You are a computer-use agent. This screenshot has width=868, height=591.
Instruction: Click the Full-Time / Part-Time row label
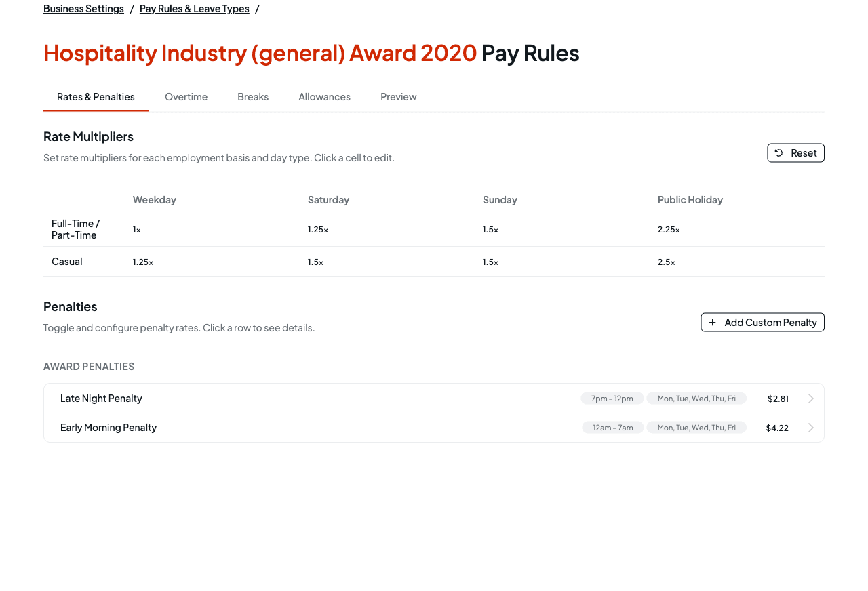[x=76, y=229]
